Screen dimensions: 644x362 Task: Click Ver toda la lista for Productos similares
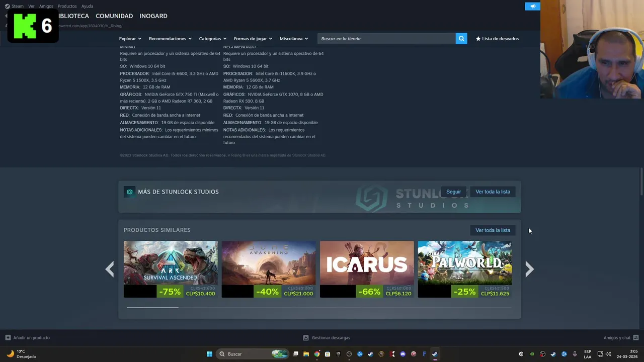coord(493,230)
